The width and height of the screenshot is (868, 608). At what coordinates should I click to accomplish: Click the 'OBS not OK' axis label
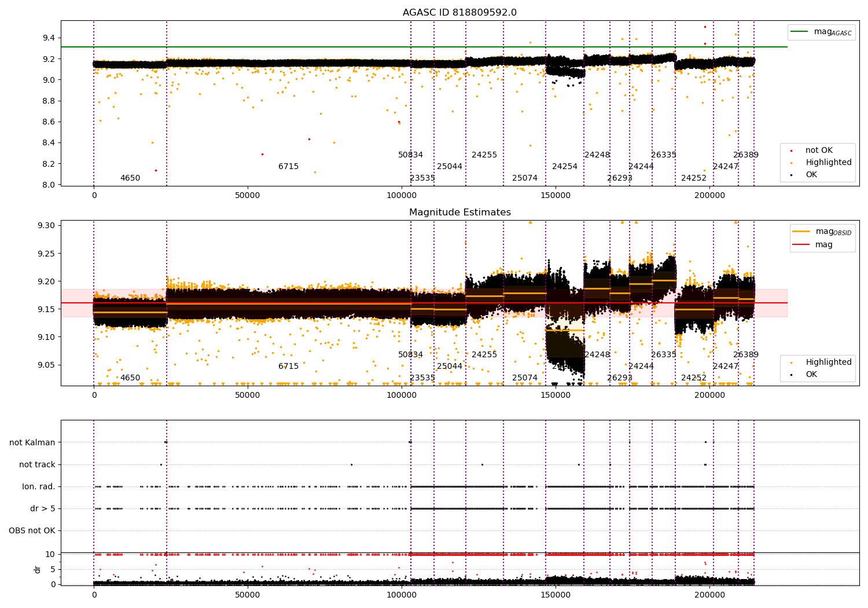coord(32,530)
